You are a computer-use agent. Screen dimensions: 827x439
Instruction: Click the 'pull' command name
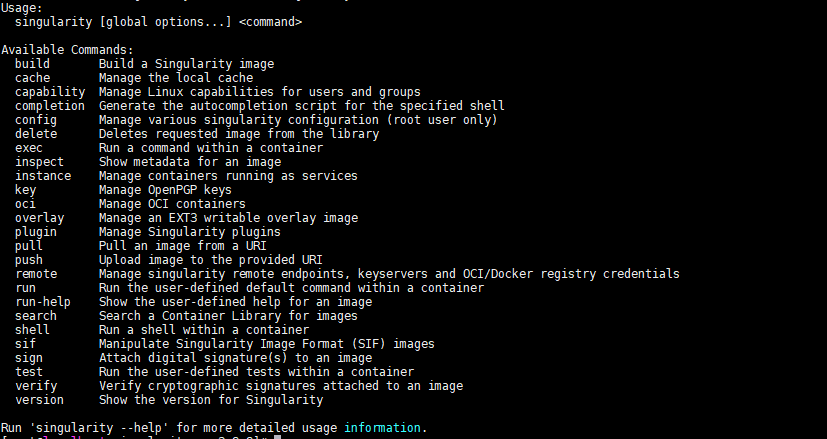pos(28,246)
